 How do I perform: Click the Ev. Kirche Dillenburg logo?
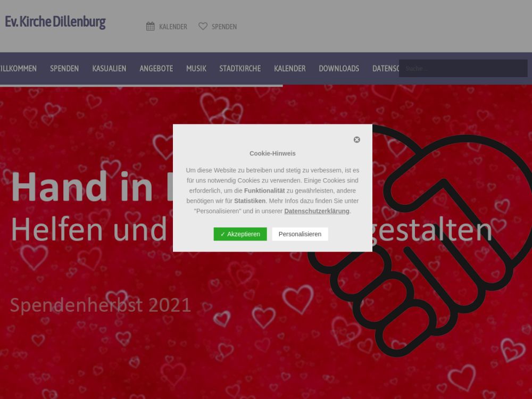click(55, 22)
